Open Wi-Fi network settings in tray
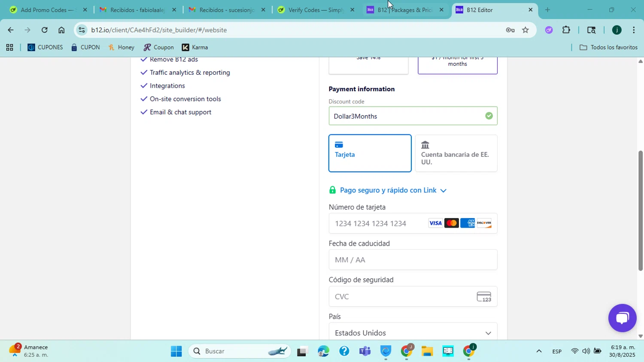Image resolution: width=644 pixels, height=362 pixels. coord(574,351)
